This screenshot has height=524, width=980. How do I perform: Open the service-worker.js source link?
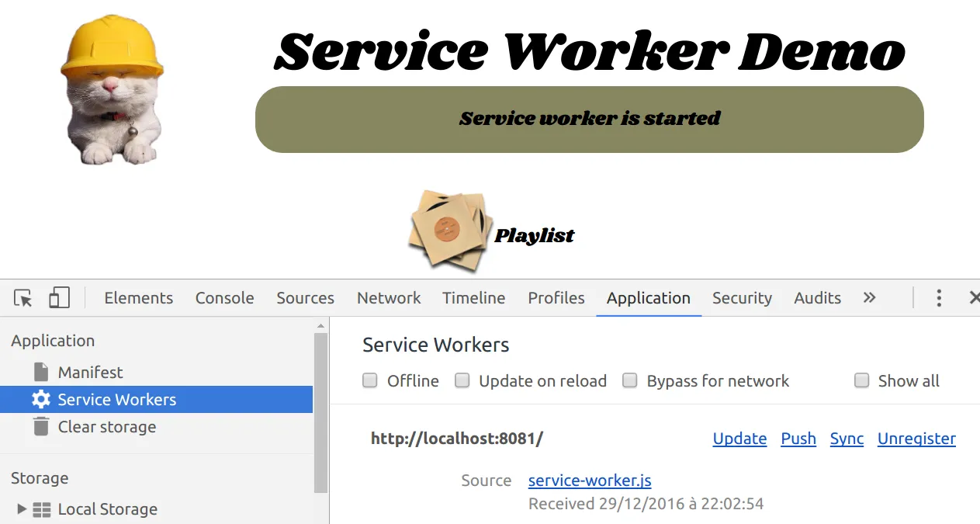pos(590,481)
